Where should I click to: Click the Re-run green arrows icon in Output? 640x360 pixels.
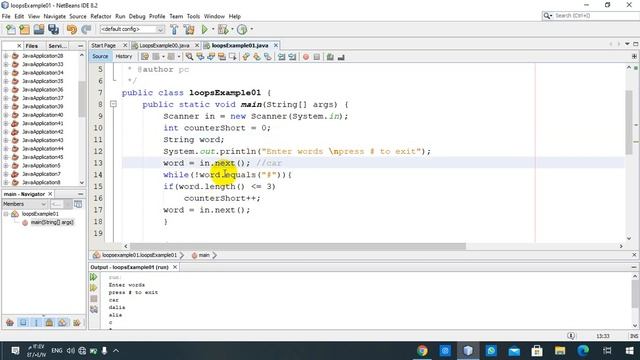point(93,277)
